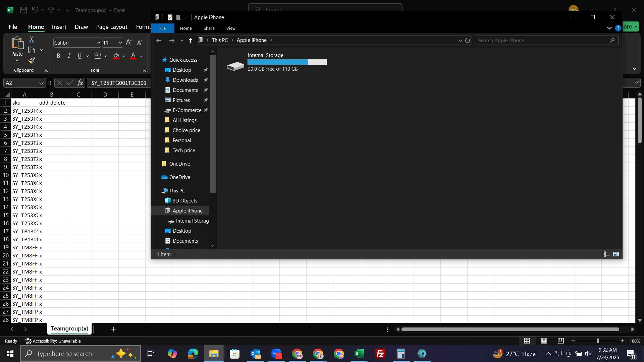
Task: Increase font size with the larger A icon
Action: 129,42
